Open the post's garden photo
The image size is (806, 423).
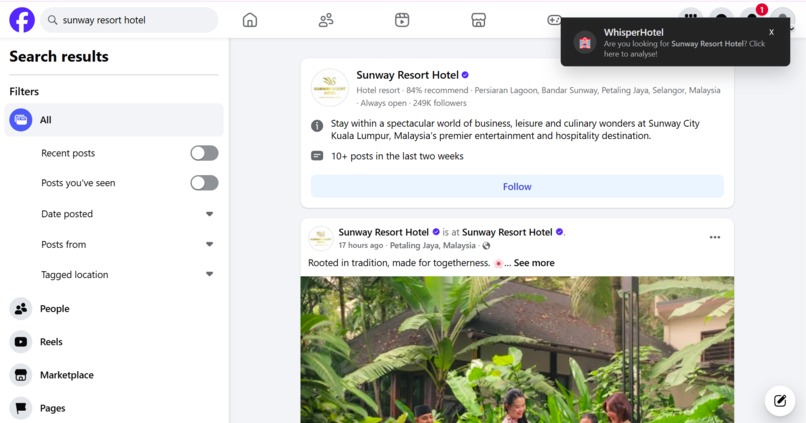coord(517,350)
